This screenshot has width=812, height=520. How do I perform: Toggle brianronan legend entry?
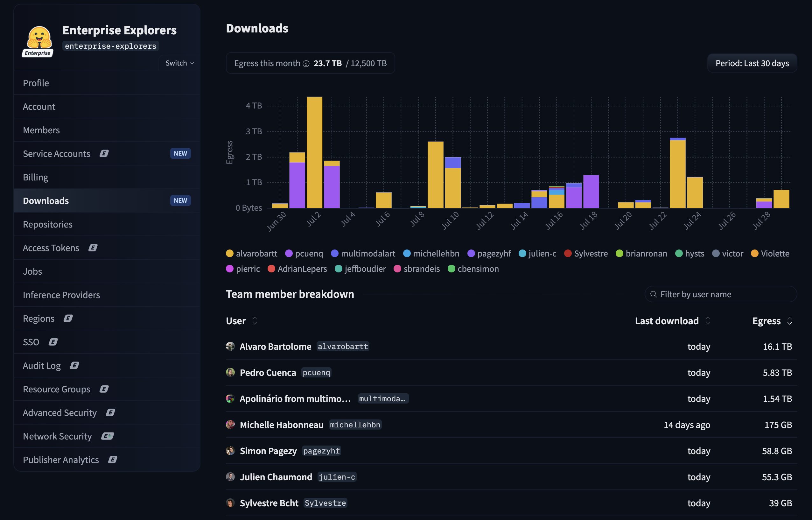(x=641, y=254)
